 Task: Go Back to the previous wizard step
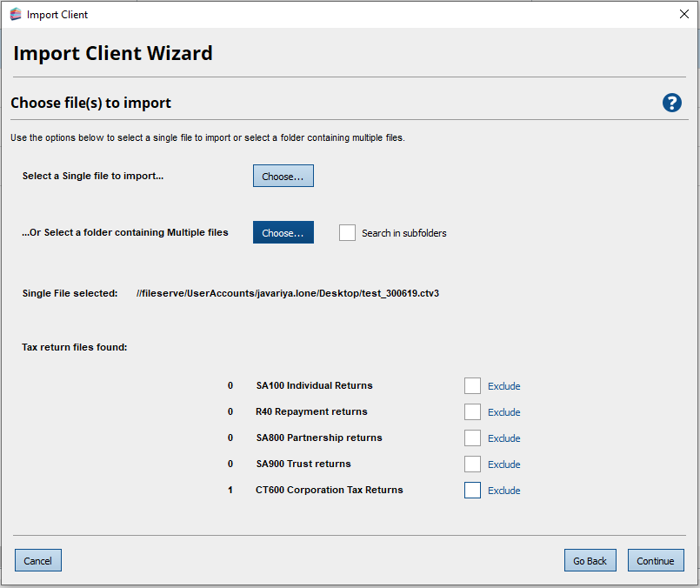tap(590, 561)
